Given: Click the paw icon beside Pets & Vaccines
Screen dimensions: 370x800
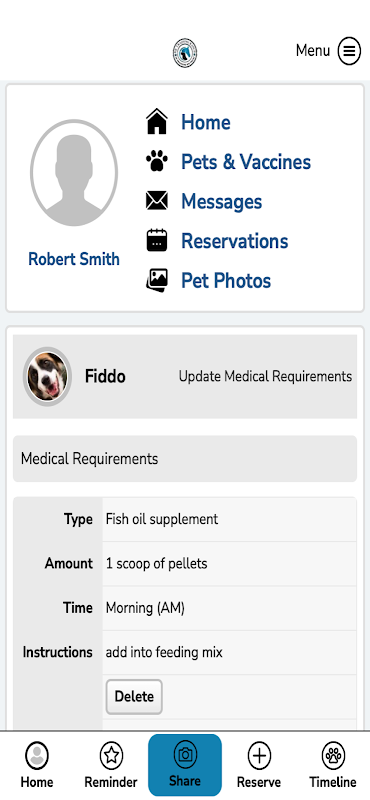Looking at the screenshot, I should pyautogui.click(x=157, y=162).
